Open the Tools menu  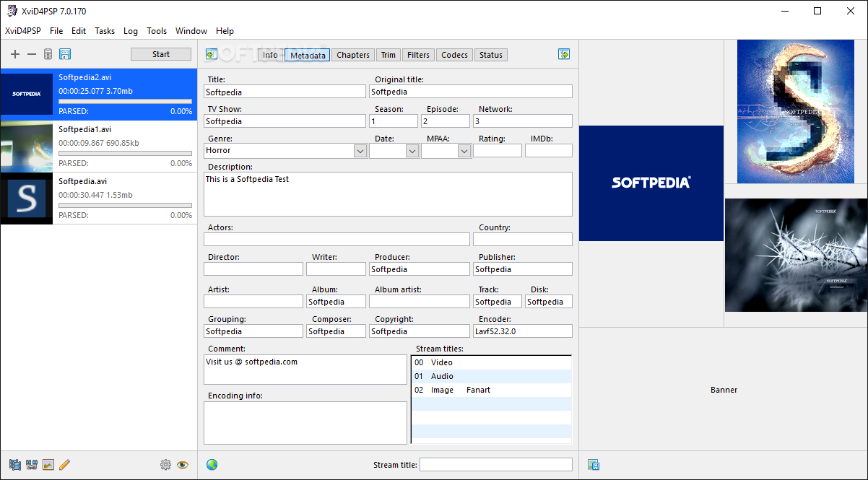tap(157, 31)
